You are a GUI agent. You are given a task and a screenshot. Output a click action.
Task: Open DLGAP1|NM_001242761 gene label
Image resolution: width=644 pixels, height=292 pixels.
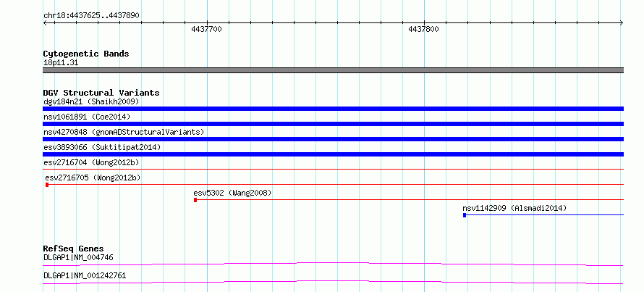click(85, 275)
